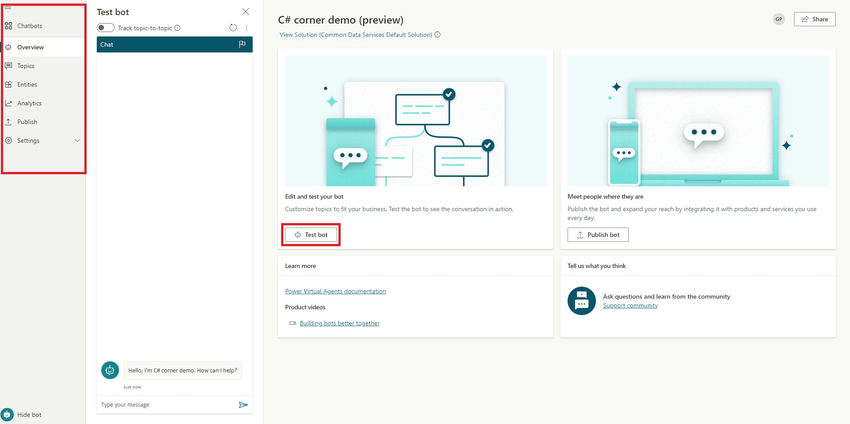Screen dimensions: 850x424
Task: Click the Entities icon in sidebar
Action: tap(8, 85)
